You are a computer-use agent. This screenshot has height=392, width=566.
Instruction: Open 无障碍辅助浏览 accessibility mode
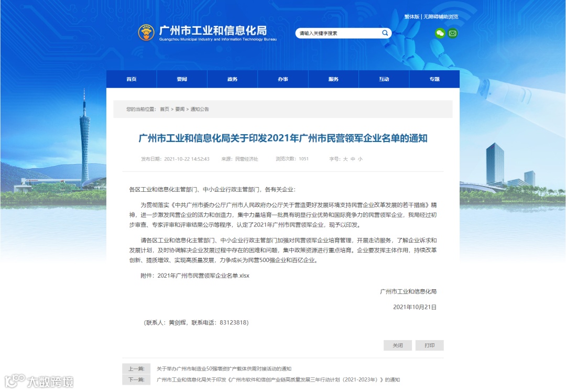(x=441, y=17)
